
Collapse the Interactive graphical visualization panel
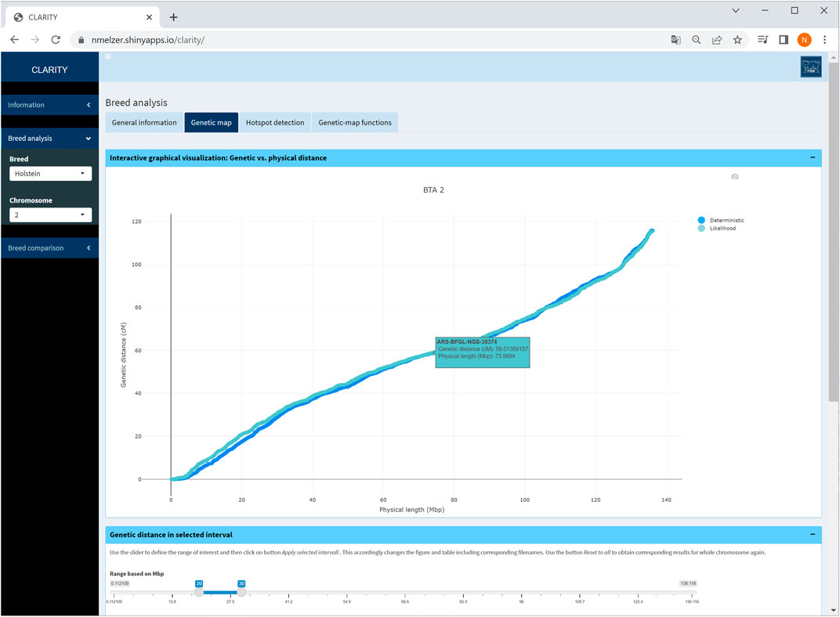pyautogui.click(x=813, y=158)
